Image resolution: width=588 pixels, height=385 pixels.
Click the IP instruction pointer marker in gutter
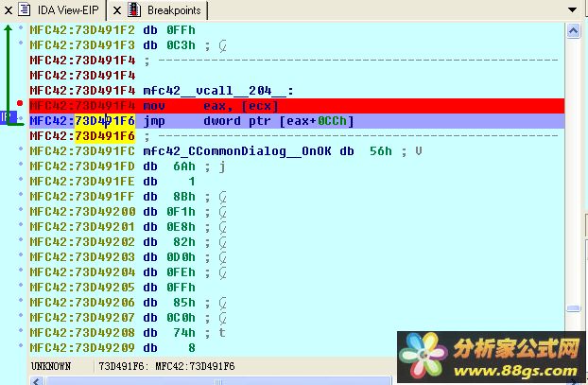[x=8, y=117]
